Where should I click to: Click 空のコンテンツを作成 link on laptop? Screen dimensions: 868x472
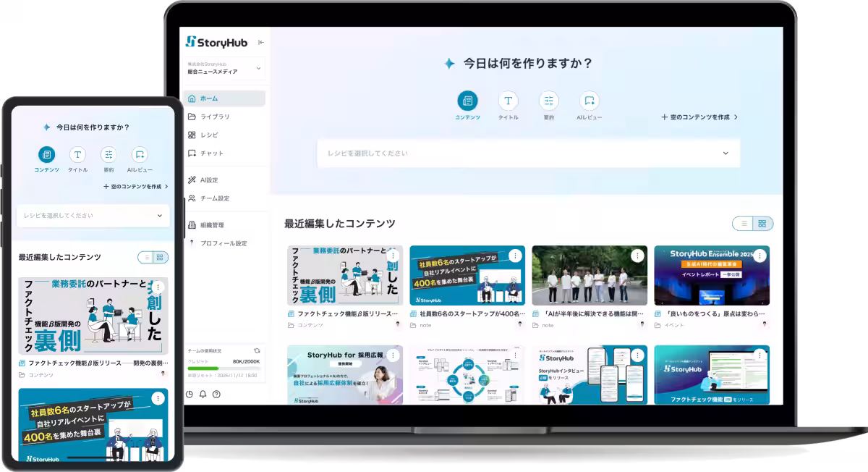click(x=699, y=117)
